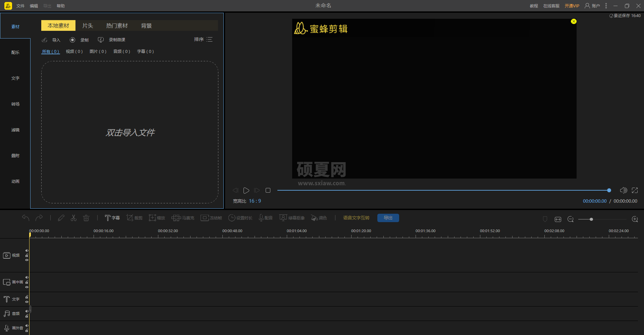The image size is (644, 335).
Task: Click the 录制 record button
Action: coord(79,40)
